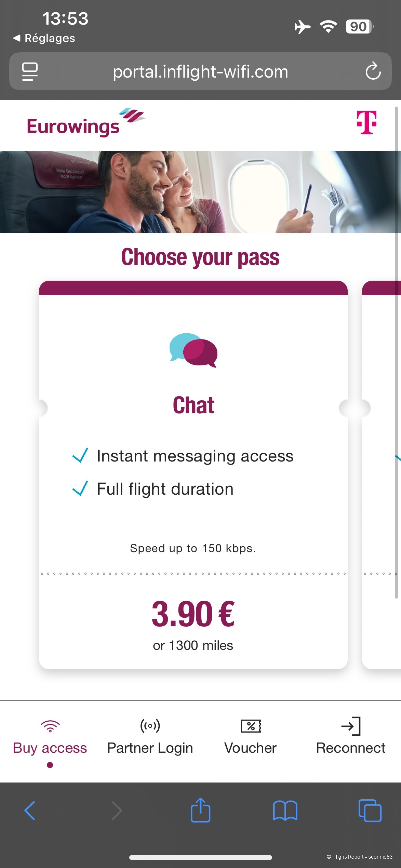Tap the chat bubbles icon
Viewport: 401px width, 868px height.
(x=193, y=350)
